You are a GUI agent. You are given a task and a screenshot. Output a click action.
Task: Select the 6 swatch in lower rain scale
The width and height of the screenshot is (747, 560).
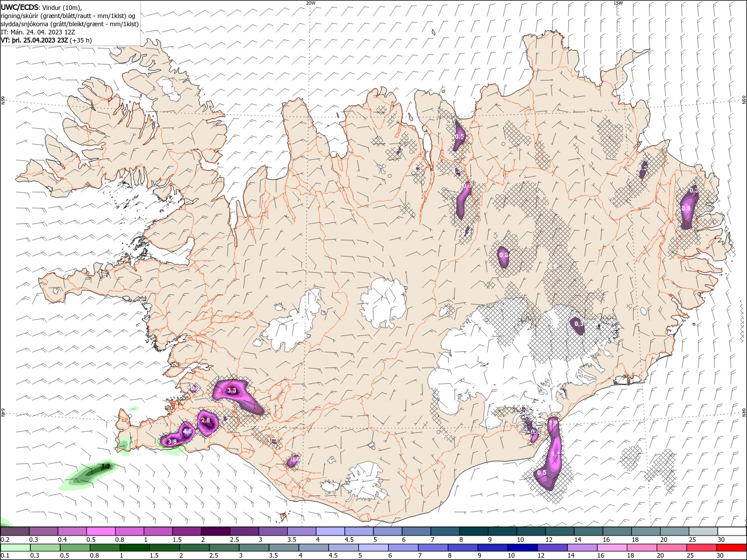tap(403, 548)
